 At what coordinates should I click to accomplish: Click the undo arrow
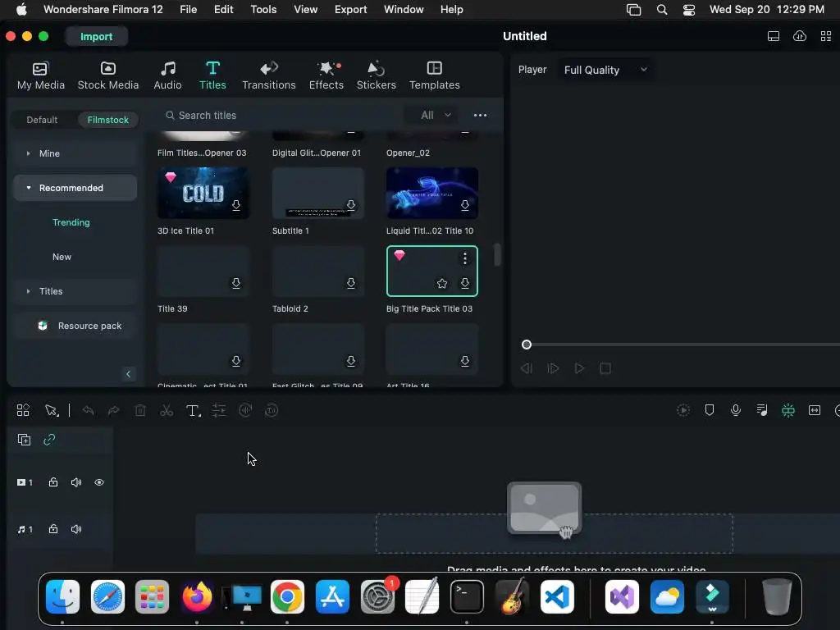click(x=89, y=410)
